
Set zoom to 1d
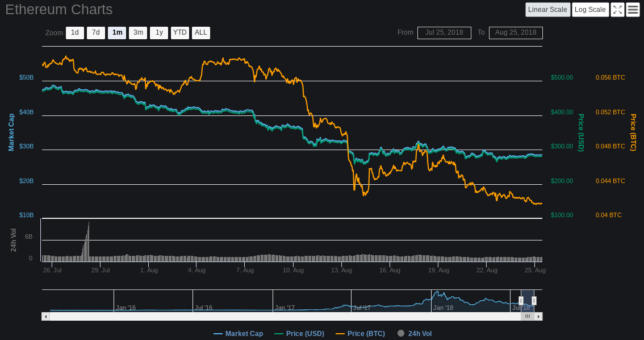point(75,33)
